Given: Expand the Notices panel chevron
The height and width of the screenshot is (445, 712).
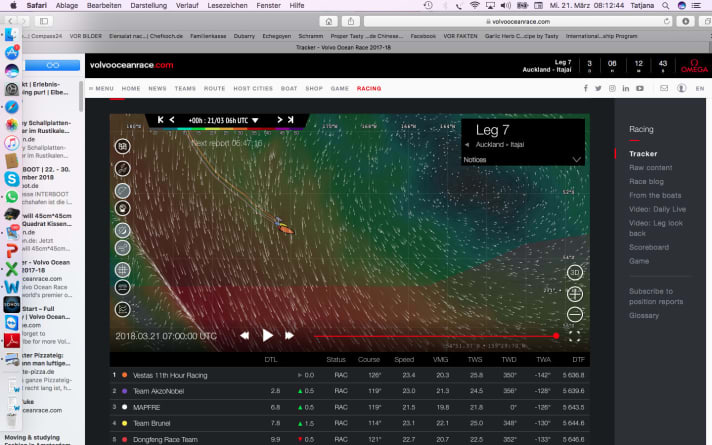Looking at the screenshot, I should tap(576, 160).
